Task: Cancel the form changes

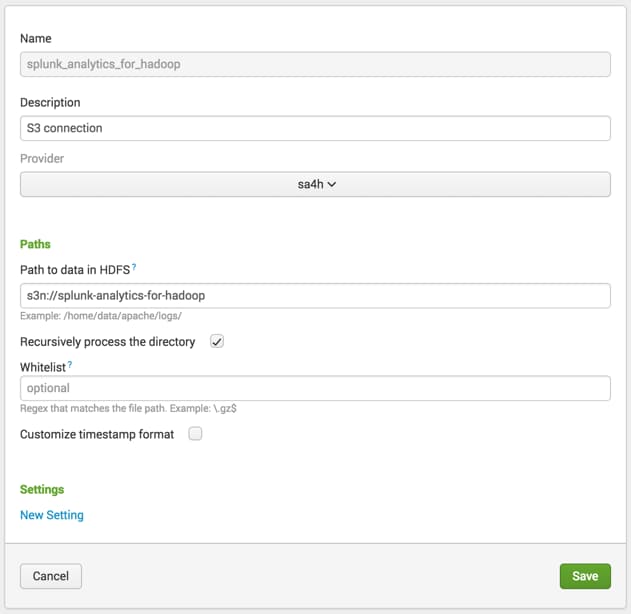Action: pos(51,576)
